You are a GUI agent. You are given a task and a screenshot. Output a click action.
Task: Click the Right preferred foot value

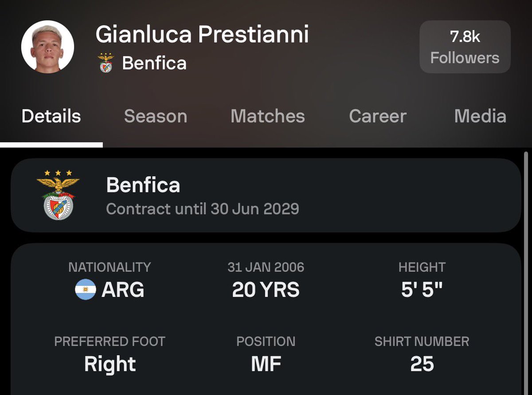pos(110,364)
